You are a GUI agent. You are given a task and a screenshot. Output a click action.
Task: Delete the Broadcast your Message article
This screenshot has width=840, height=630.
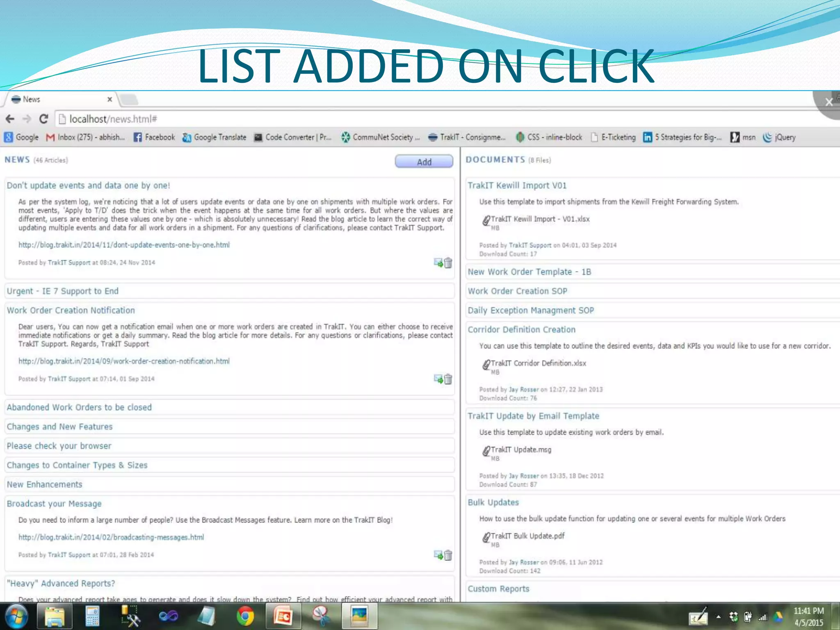(x=448, y=555)
